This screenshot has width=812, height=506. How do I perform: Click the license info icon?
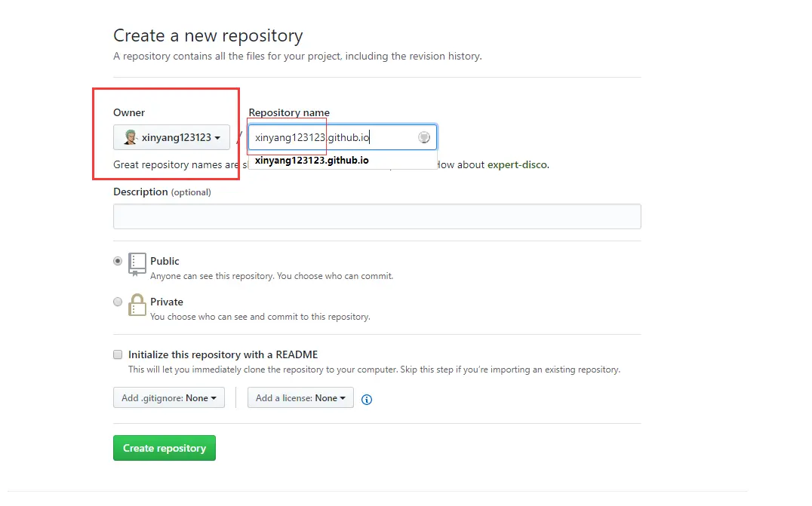(367, 400)
